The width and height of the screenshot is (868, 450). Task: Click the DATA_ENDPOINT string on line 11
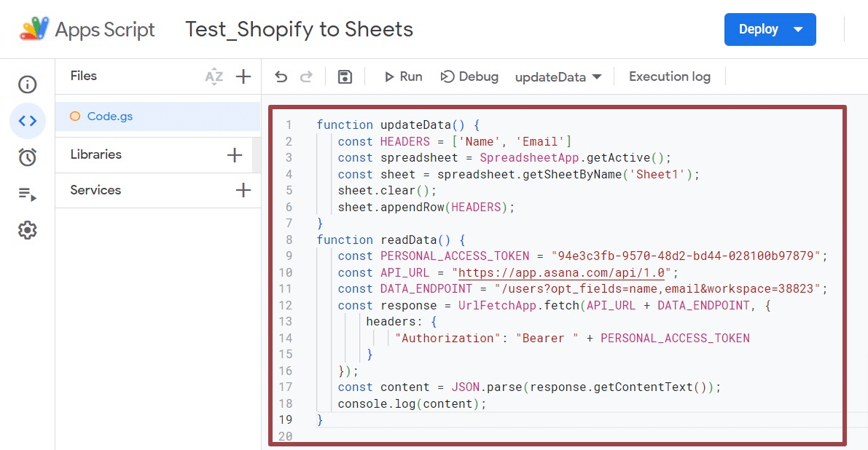pos(657,288)
